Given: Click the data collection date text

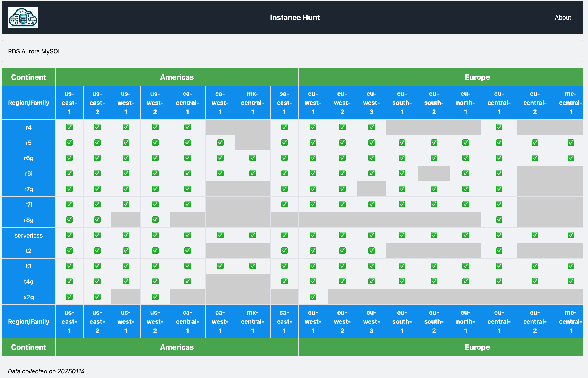Looking at the screenshot, I should point(46,371).
